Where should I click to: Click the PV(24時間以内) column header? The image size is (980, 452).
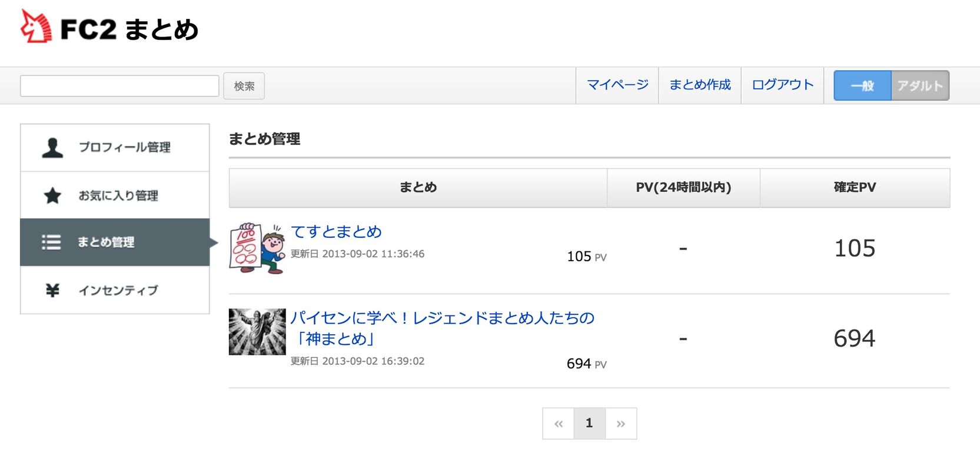tap(683, 188)
